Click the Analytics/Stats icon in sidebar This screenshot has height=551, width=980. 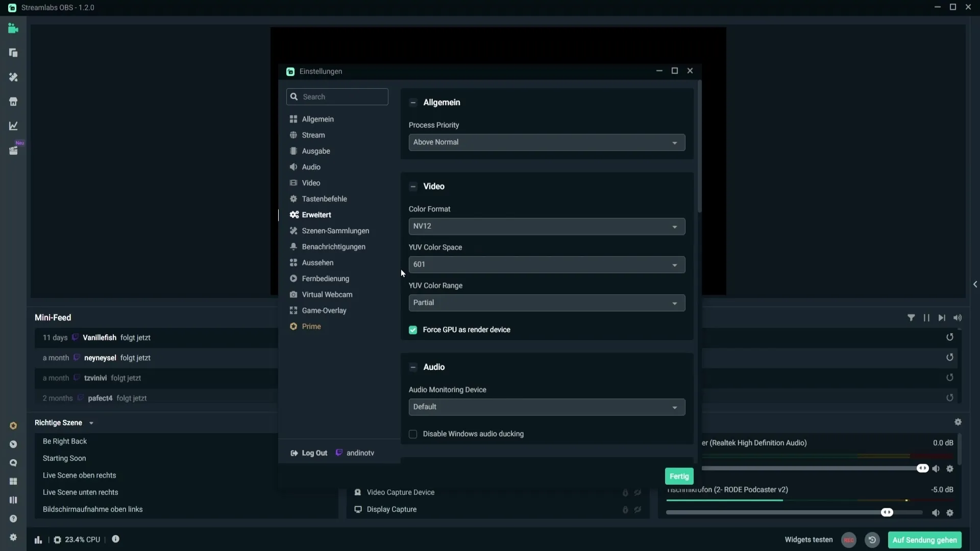tap(13, 127)
